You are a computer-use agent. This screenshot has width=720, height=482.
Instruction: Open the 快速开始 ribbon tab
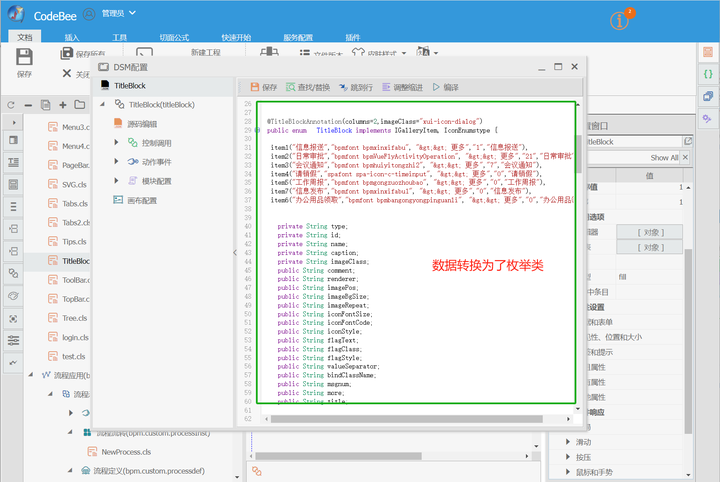[x=236, y=37]
